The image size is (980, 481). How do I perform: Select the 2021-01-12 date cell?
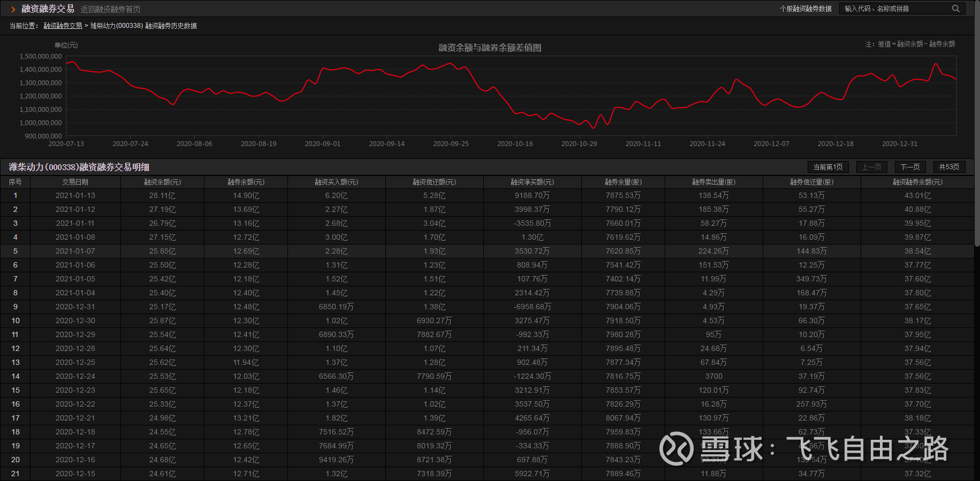coord(75,210)
